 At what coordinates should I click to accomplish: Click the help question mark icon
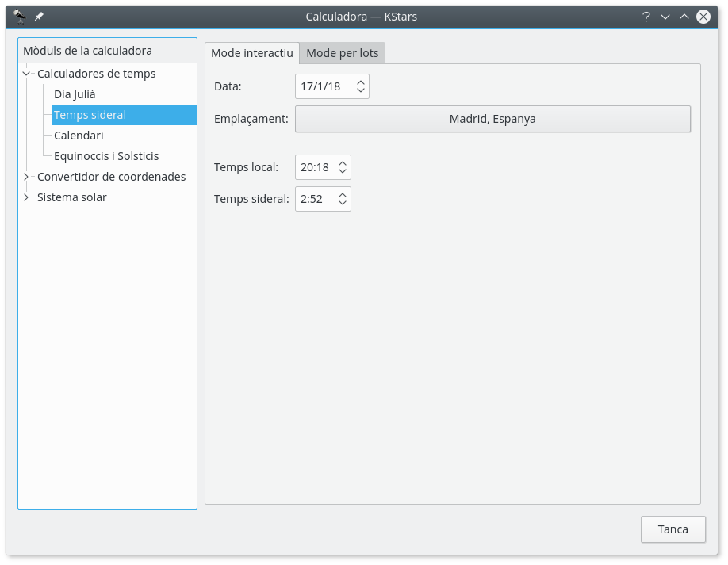click(646, 16)
